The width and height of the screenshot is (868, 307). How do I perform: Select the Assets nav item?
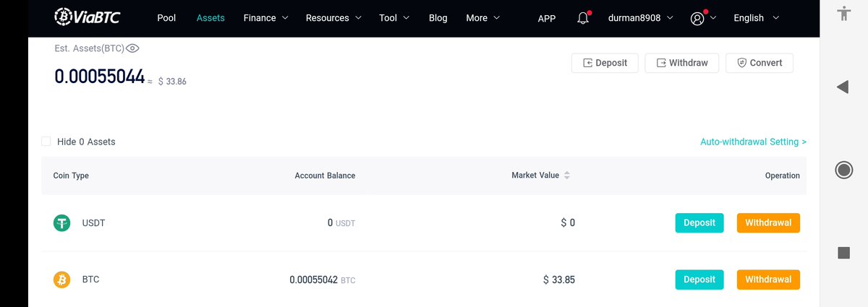coord(210,18)
